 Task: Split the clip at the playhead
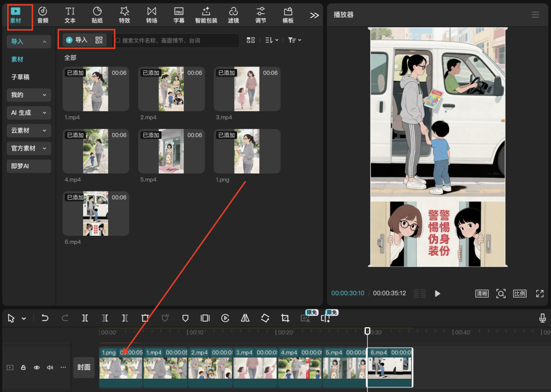85,318
